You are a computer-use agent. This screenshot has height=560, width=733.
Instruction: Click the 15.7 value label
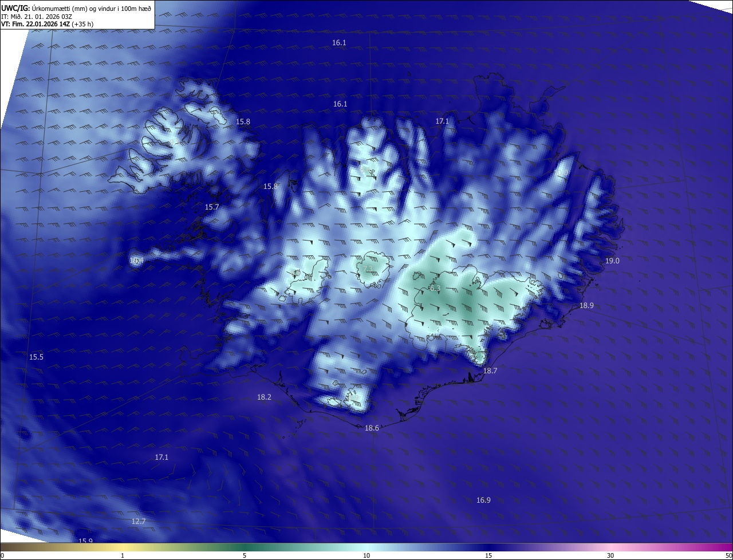212,207
